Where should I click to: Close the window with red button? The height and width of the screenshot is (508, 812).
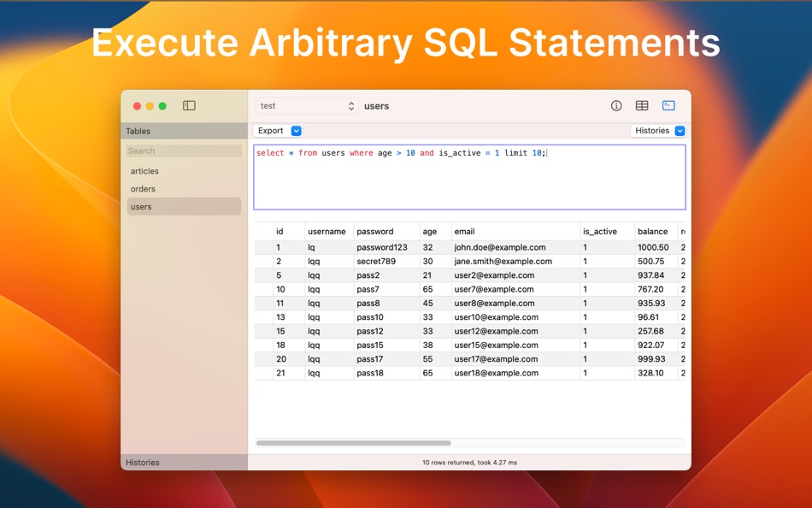(138, 106)
